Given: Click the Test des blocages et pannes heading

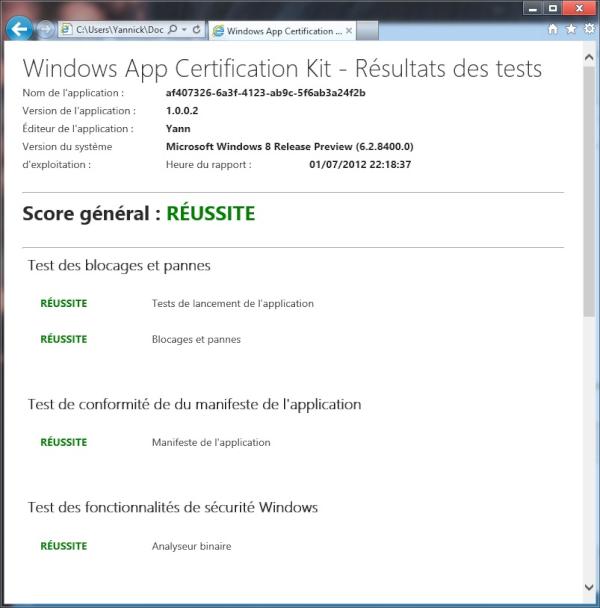Looking at the screenshot, I should pyautogui.click(x=119, y=266).
